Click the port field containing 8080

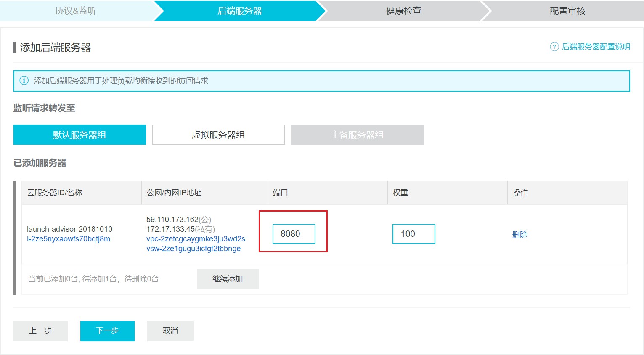point(294,234)
